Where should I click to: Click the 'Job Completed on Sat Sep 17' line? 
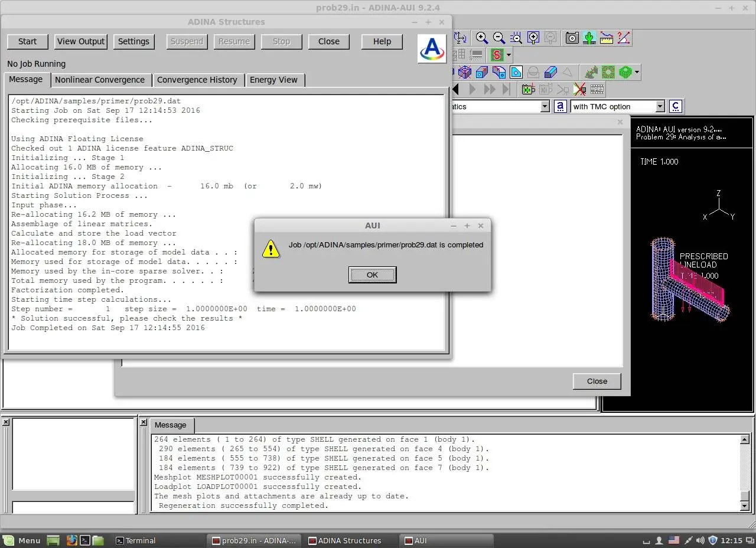pos(108,328)
